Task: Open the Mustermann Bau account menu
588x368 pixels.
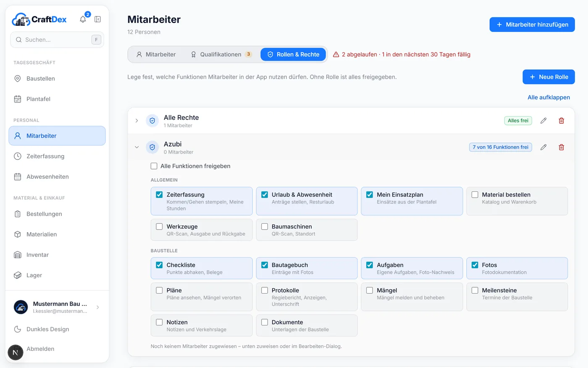Action: coord(57,307)
